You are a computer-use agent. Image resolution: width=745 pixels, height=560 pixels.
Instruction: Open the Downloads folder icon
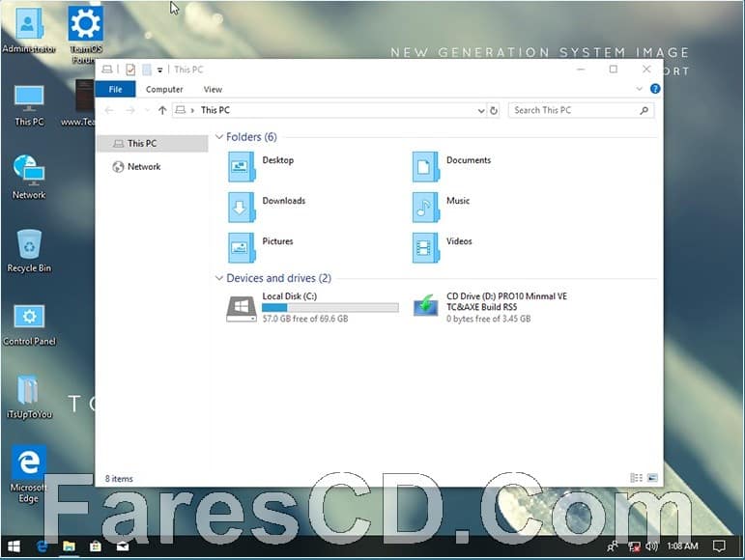242,207
